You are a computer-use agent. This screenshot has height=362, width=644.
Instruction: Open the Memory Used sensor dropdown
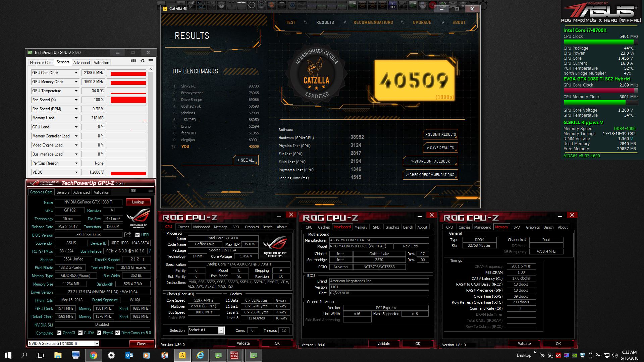point(76,118)
